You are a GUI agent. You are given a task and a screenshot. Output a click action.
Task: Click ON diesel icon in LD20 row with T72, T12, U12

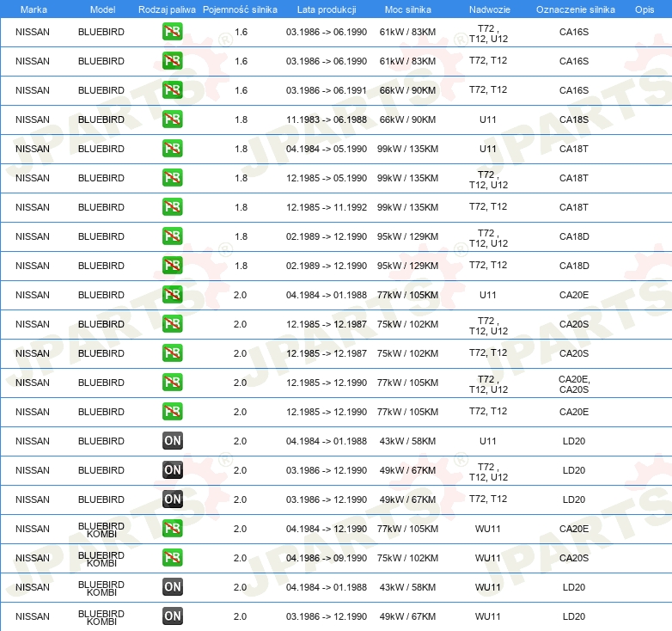point(172,470)
